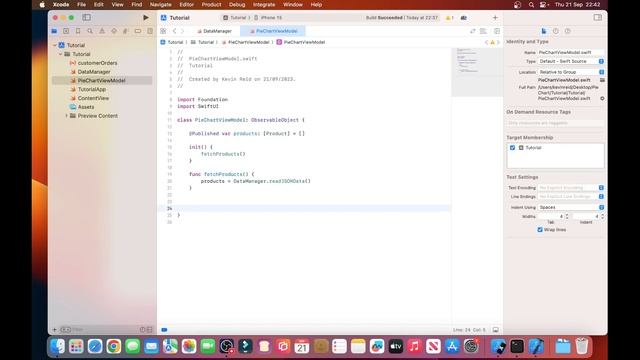
Task: Open the Issue navigator warning icon
Action: (102, 31)
